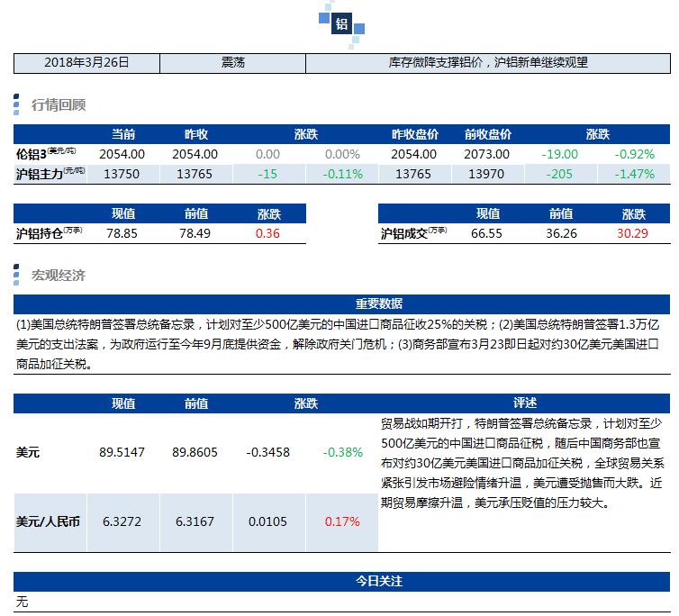Image resolution: width=679 pixels, height=616 pixels.
Task: Click 沪铝持仓 change value 0.36
Action: click(x=267, y=233)
